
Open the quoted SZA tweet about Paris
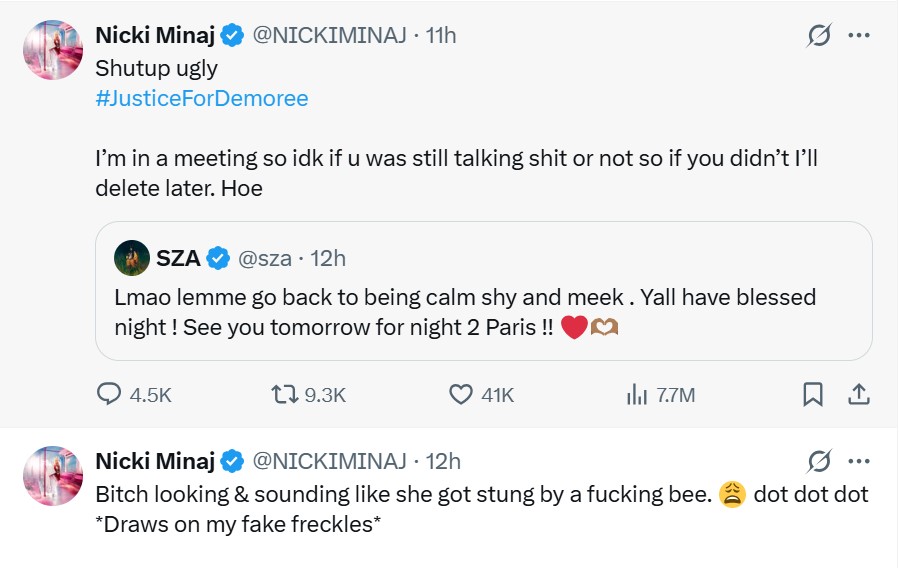coord(483,291)
